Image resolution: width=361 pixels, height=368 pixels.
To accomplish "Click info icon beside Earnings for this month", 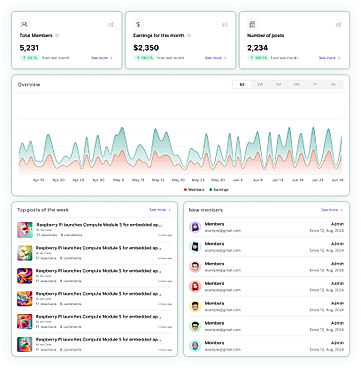I will [189, 35].
